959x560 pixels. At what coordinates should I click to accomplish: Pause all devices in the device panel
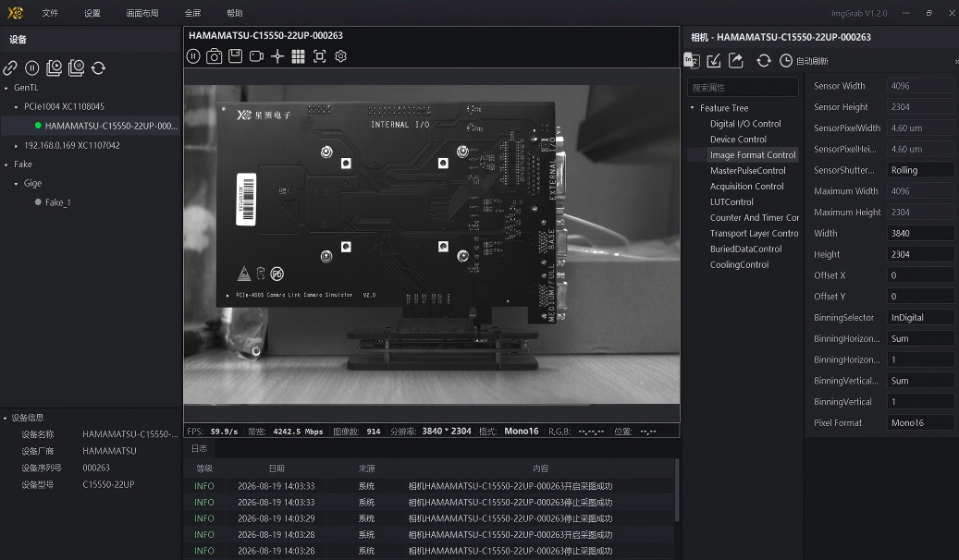[x=31, y=67]
